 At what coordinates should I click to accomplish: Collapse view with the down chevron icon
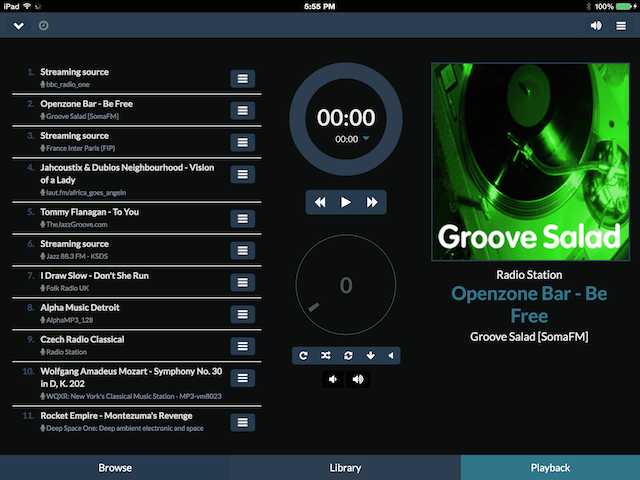click(x=18, y=26)
